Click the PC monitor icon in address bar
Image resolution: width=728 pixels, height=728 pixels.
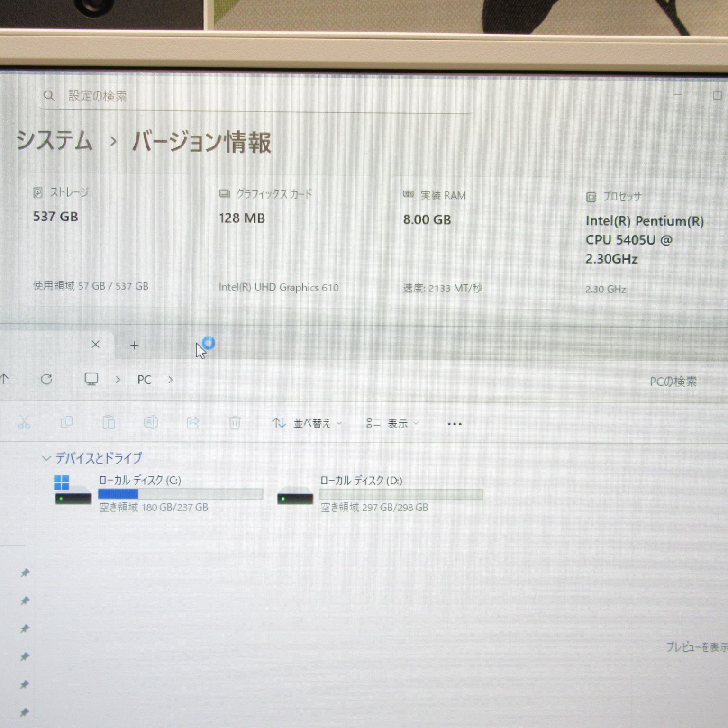coord(91,379)
